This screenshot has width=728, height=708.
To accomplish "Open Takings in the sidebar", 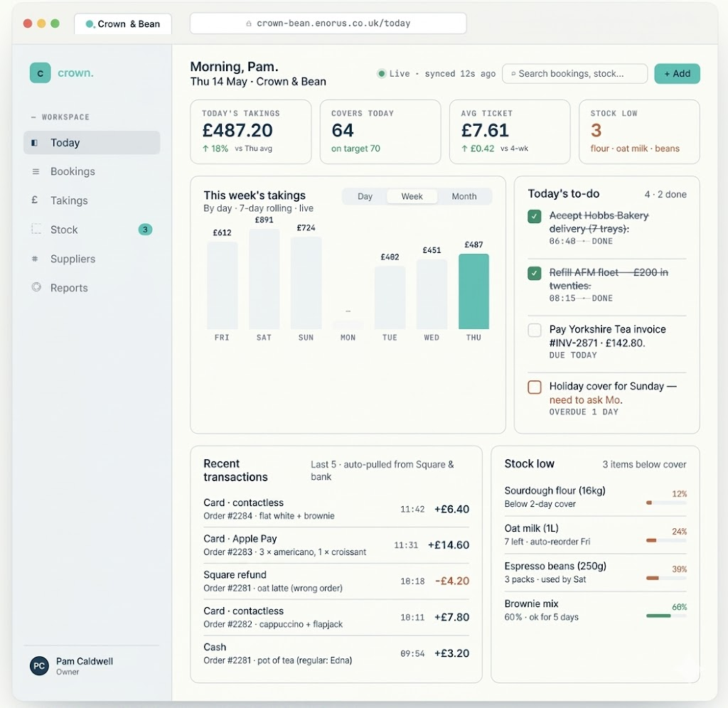I will click(92, 200).
